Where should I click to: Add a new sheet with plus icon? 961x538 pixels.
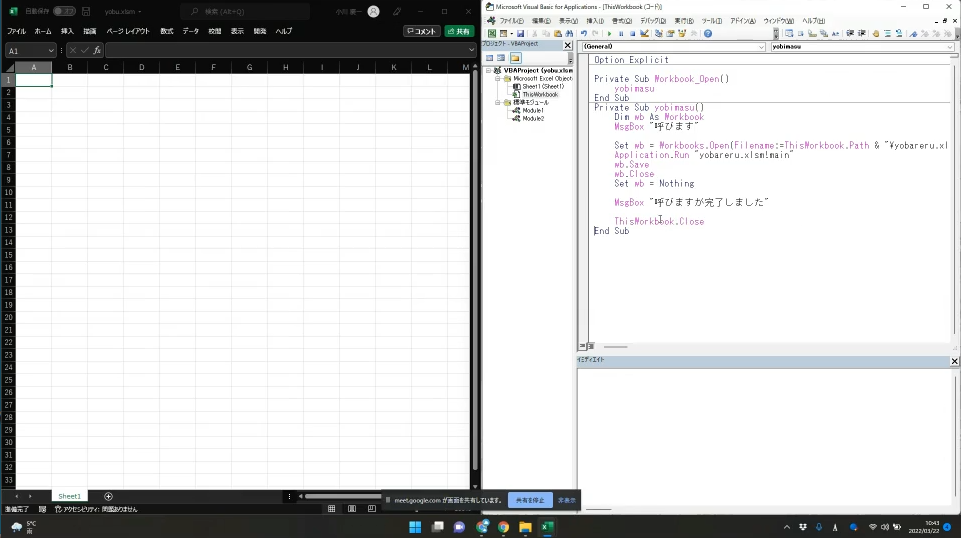pyautogui.click(x=108, y=496)
